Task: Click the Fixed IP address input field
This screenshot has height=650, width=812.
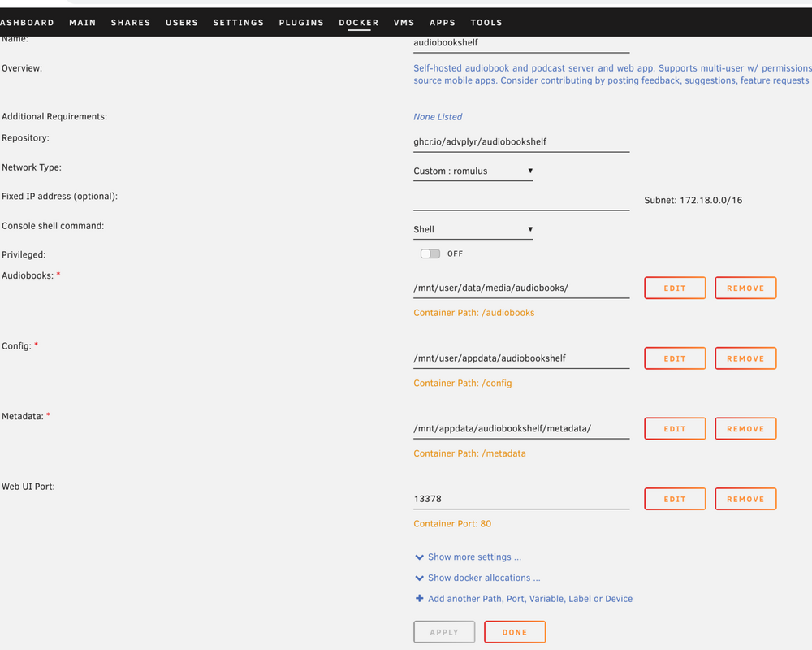Action: coord(521,200)
